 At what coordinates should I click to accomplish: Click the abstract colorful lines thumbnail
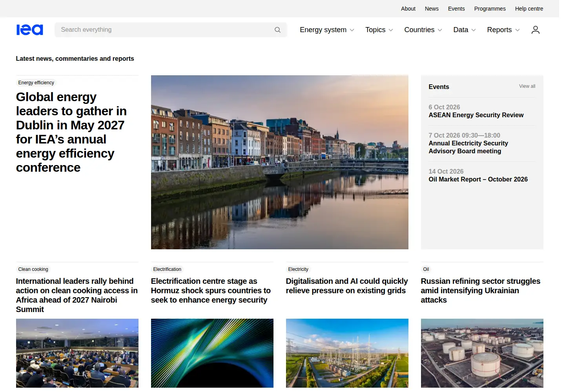coord(212,353)
